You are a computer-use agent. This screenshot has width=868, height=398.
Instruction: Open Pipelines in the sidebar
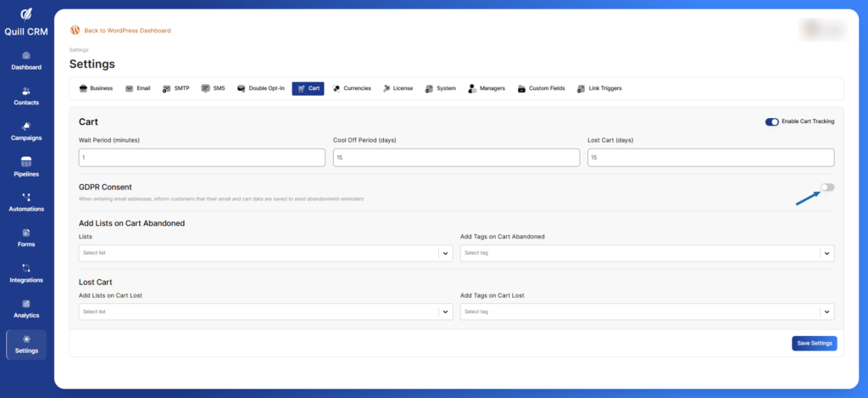point(25,162)
